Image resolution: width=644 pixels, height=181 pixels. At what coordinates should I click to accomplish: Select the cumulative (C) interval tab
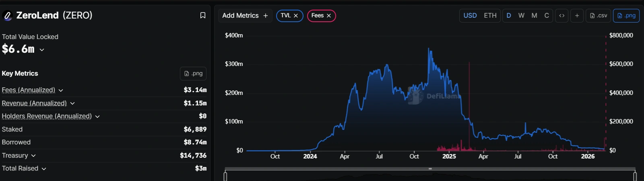547,16
